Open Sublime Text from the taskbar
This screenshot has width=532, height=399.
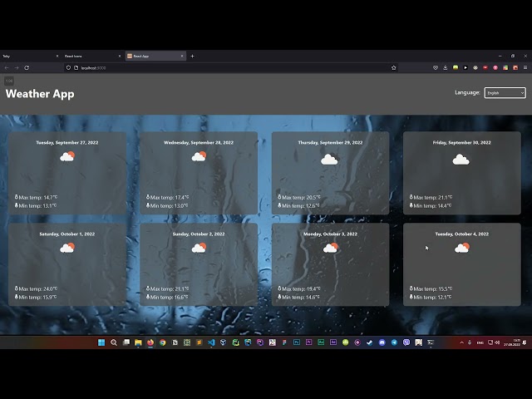pos(199,342)
